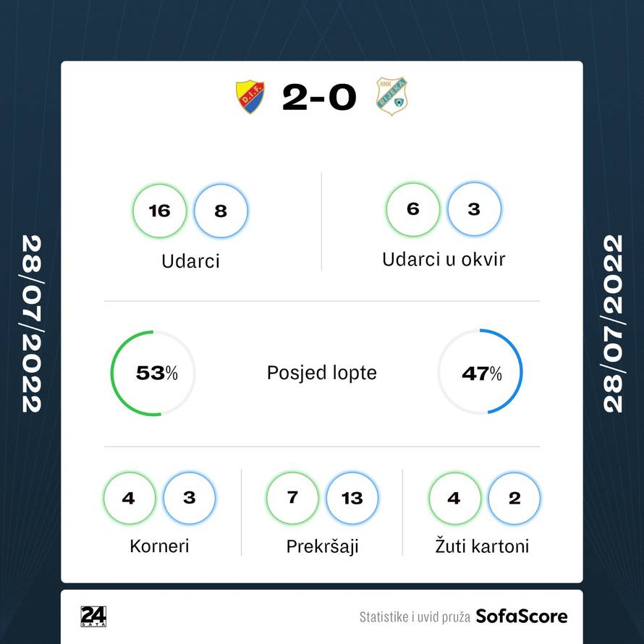This screenshot has width=644, height=644.
Task: Click the HNK Rijeka team crest
Action: pyautogui.click(x=391, y=97)
